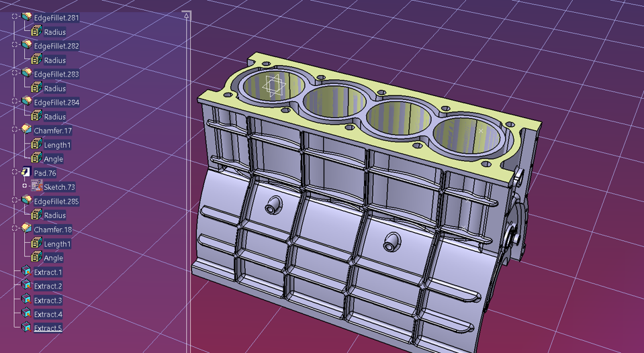Click the Angle parameter icon under Chamfer.18
Viewport: 644px width, 353px height.
[37, 258]
